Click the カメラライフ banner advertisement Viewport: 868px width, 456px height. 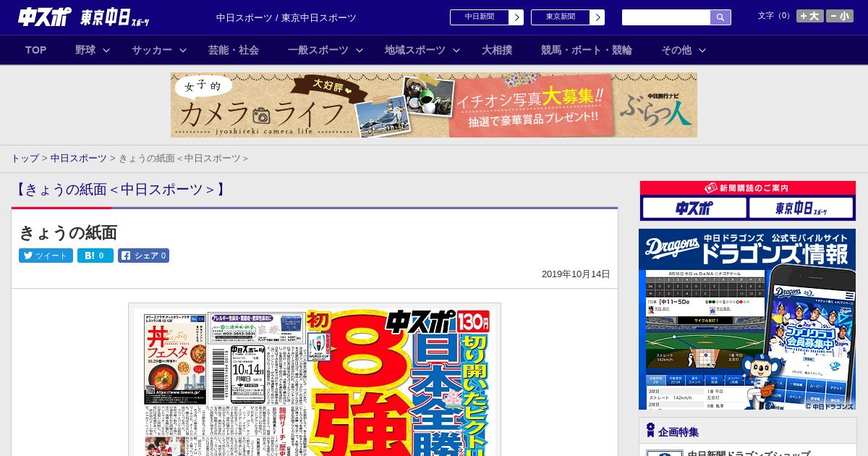coord(434,105)
